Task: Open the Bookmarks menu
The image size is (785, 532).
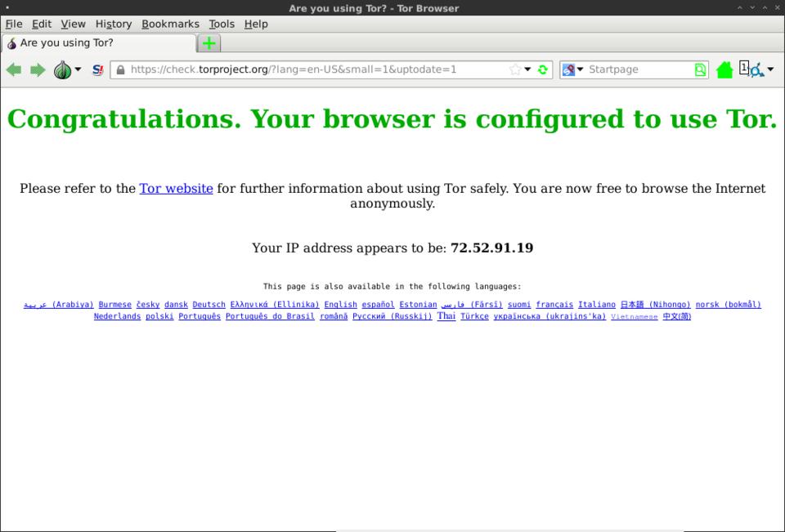Action: tap(170, 24)
